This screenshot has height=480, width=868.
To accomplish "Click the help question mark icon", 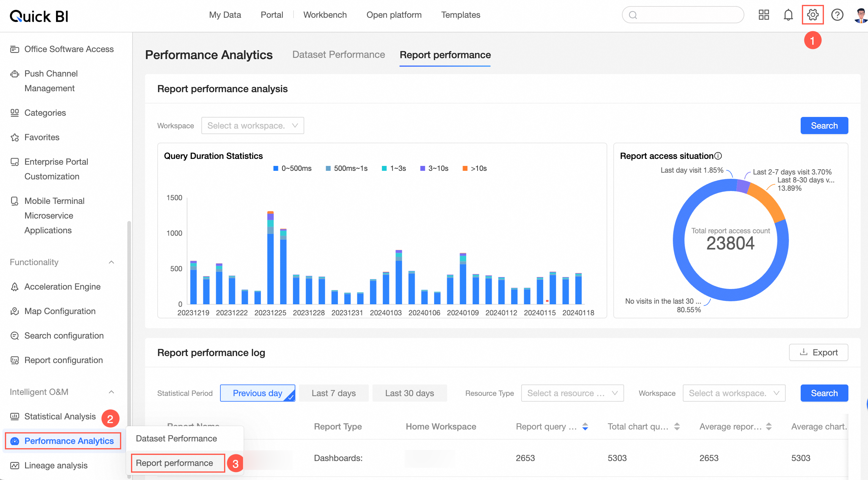I will [x=837, y=15].
